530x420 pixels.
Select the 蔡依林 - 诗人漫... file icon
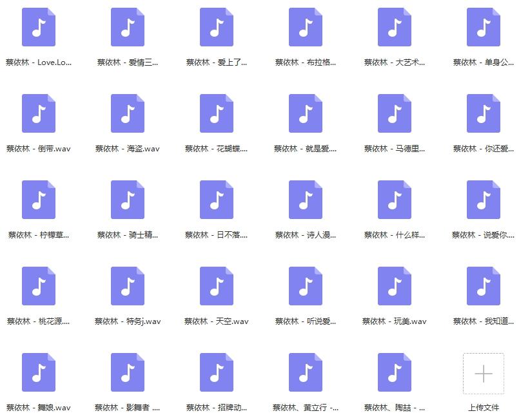306,200
